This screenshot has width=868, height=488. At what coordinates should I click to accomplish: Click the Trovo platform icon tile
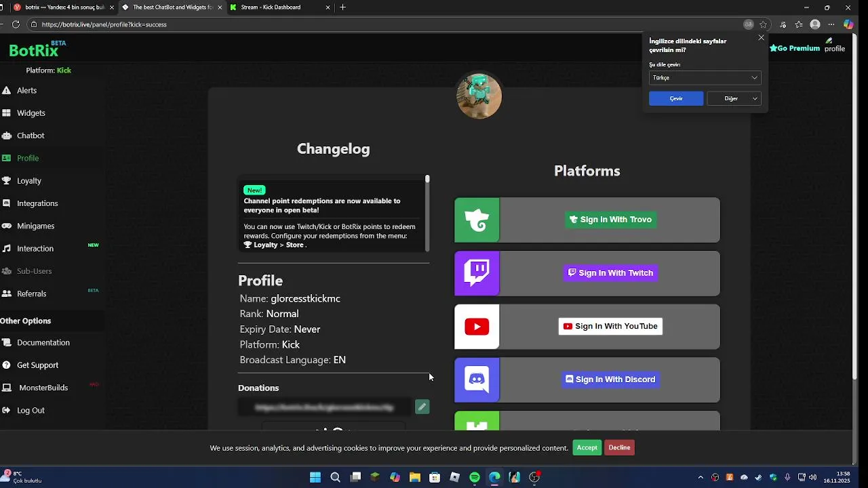click(477, 220)
